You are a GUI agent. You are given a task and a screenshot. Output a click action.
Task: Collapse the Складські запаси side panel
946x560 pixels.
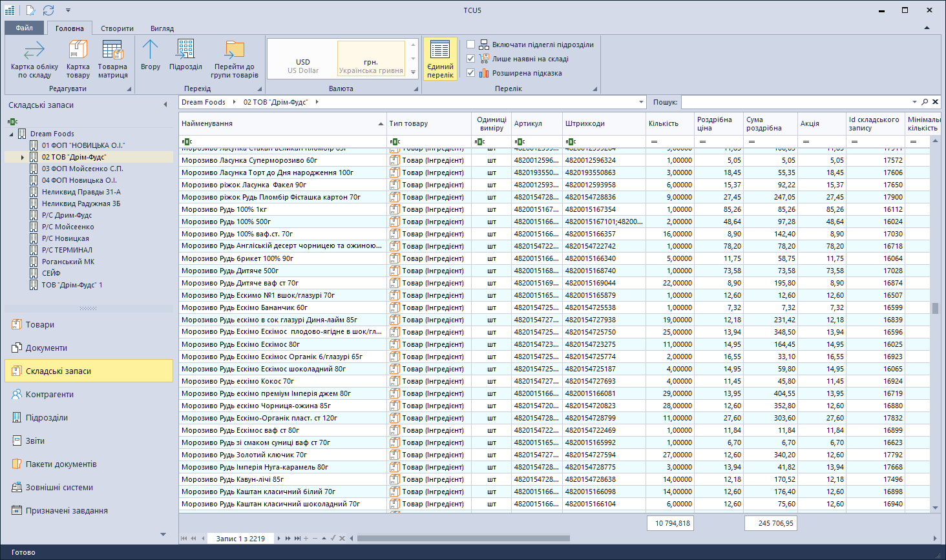(x=165, y=105)
